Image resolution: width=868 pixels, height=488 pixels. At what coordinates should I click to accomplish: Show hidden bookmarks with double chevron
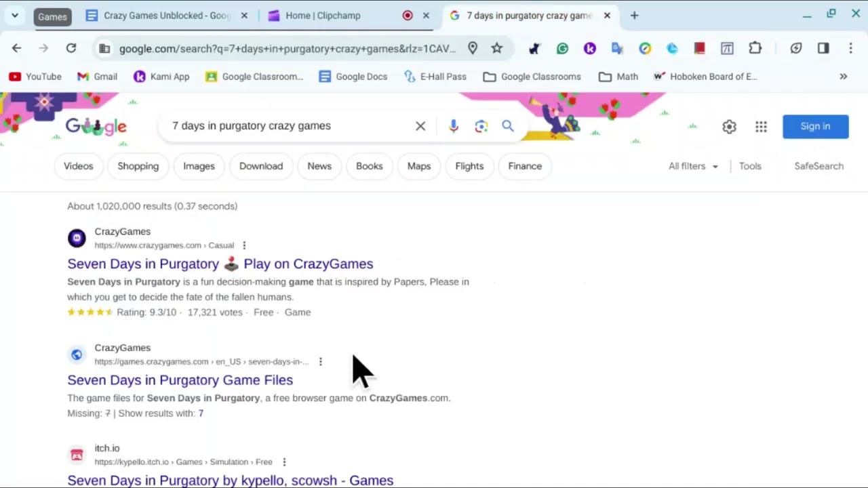point(843,77)
